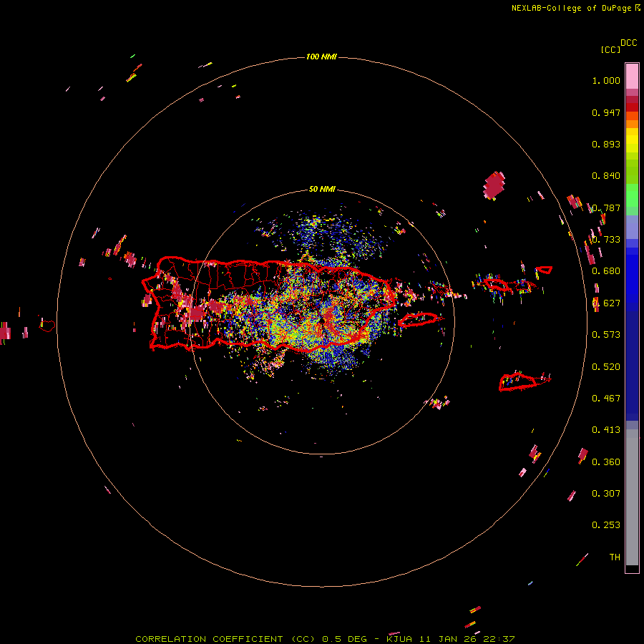This screenshot has width=644, height=644.
Task: Select the light pink legend swatch at the top
Action: tap(632, 77)
